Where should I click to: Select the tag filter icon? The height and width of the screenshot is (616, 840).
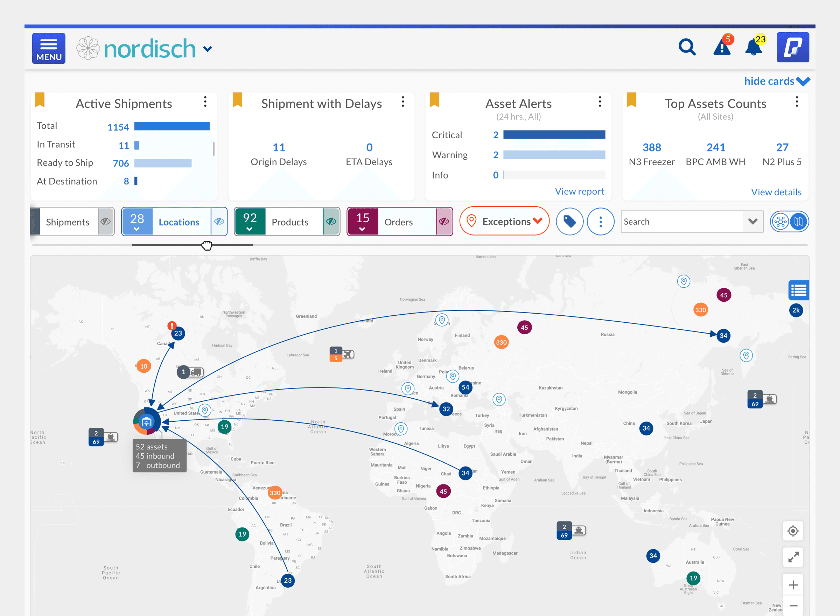569,222
